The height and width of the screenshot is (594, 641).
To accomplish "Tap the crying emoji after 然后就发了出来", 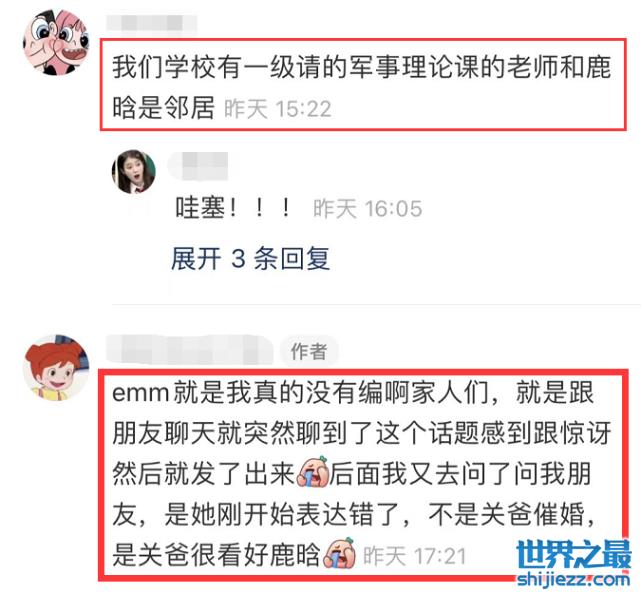I will tap(313, 472).
